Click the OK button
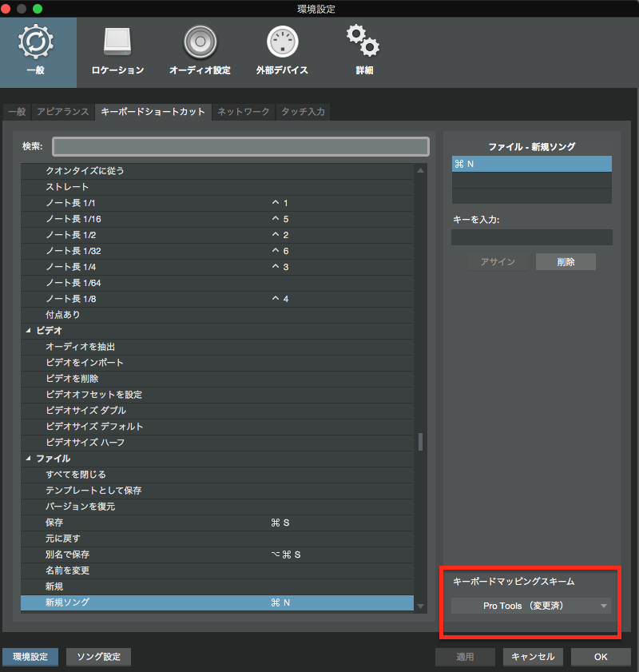 point(601,657)
